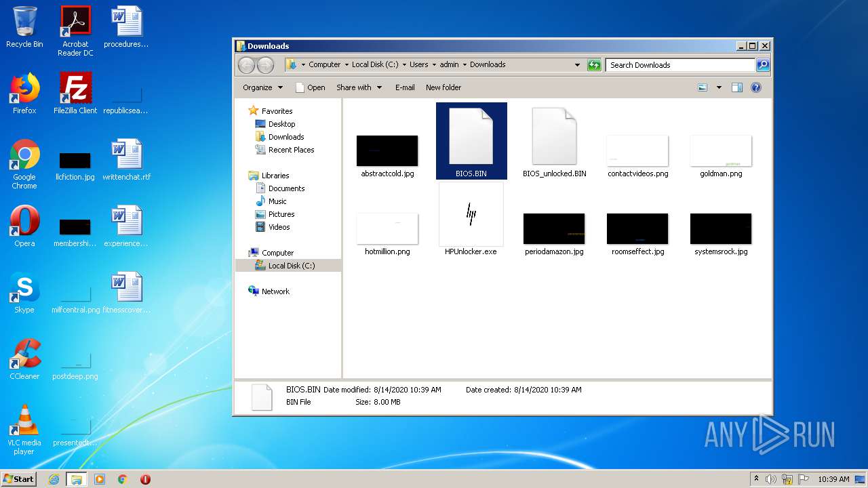Open the Organize dropdown menu
This screenshot has width=868, height=488.
point(262,87)
